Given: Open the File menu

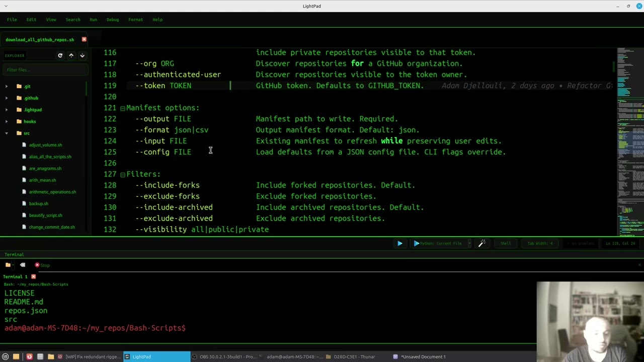Looking at the screenshot, I should click(x=12, y=20).
